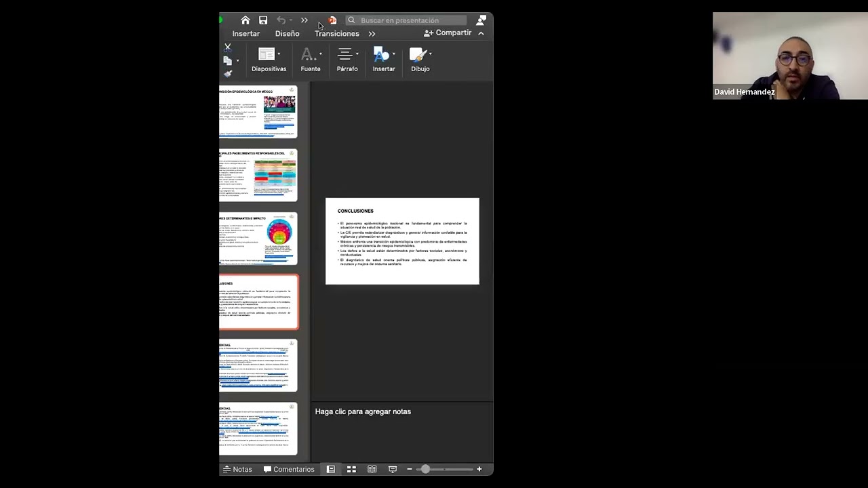This screenshot has width=868, height=488.
Task: Show more ribbon tabs with the double chevron
Action: tap(372, 33)
